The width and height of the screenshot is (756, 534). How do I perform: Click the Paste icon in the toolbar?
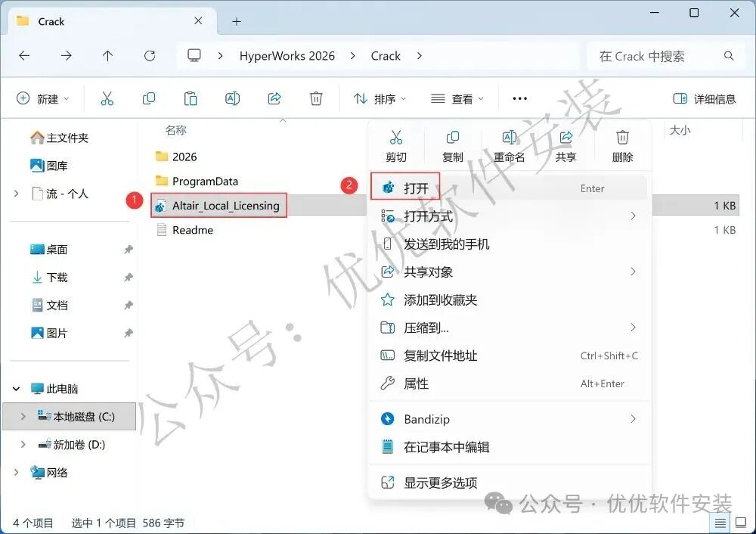point(191,99)
